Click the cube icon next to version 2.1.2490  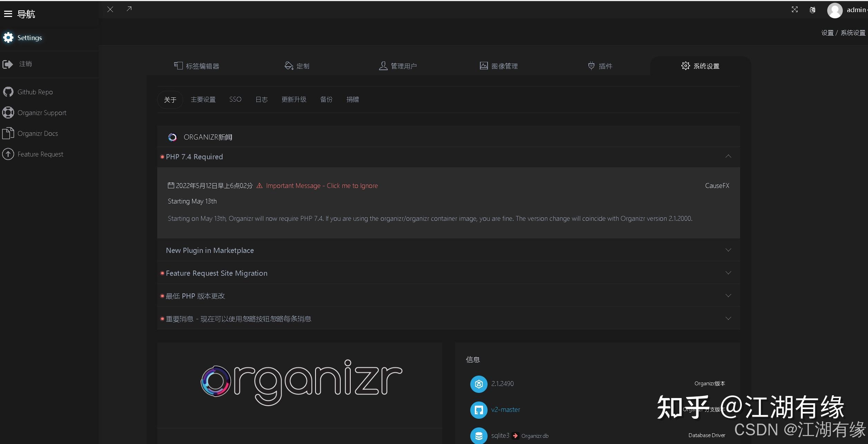pyautogui.click(x=479, y=384)
